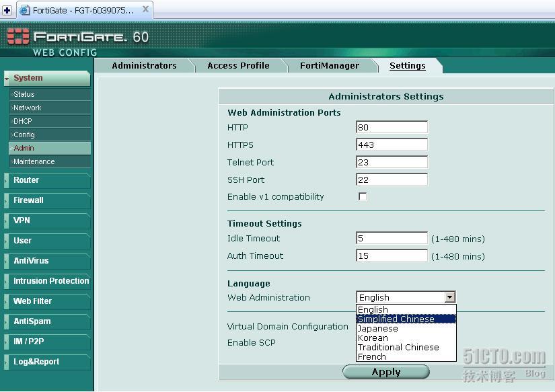Image resolution: width=555 pixels, height=392 pixels.
Task: Click the Auth Timeout field
Action: click(x=392, y=256)
